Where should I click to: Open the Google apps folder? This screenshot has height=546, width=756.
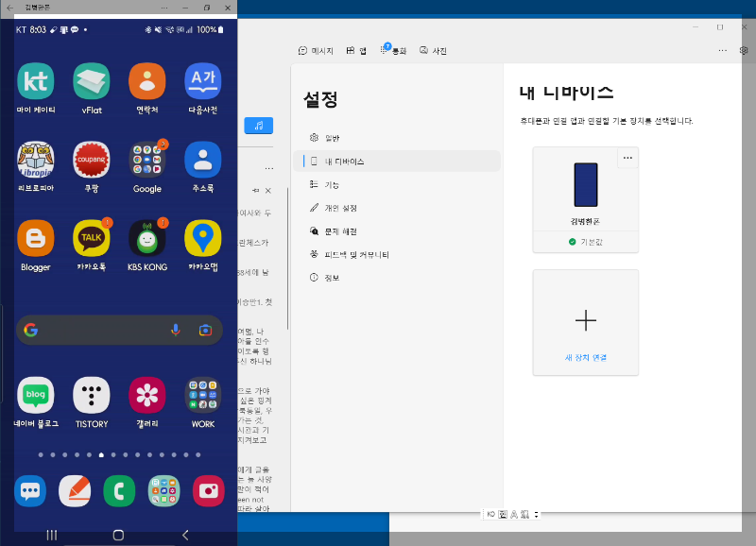pos(147,160)
